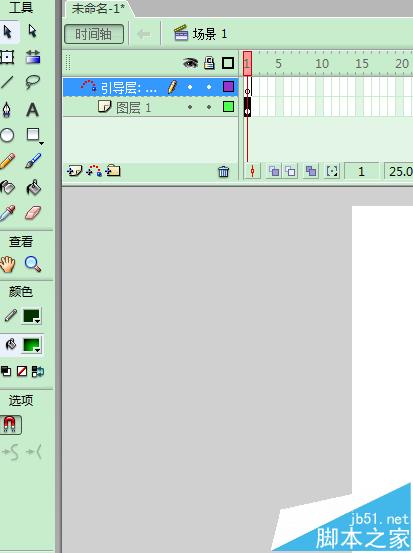Switch to the 未命名-1* document tab
This screenshot has width=413, height=553.
pyautogui.click(x=98, y=8)
